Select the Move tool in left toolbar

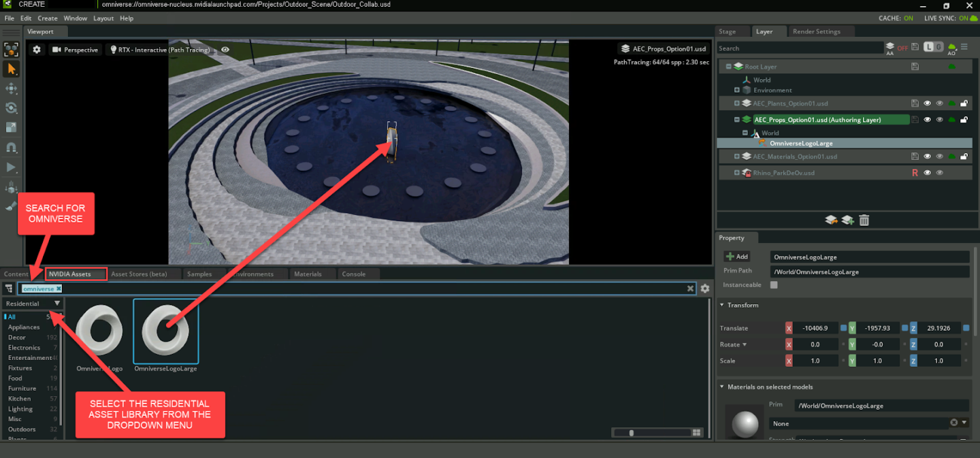12,88
